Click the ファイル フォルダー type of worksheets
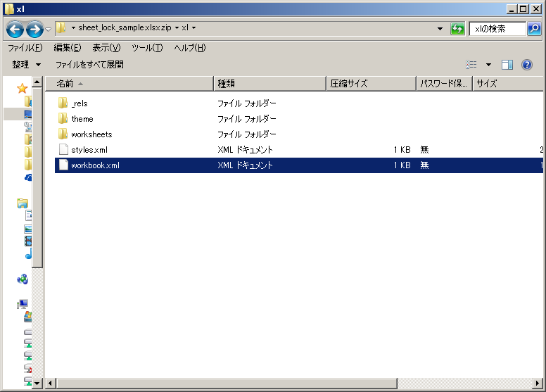The image size is (546, 392). click(x=246, y=134)
